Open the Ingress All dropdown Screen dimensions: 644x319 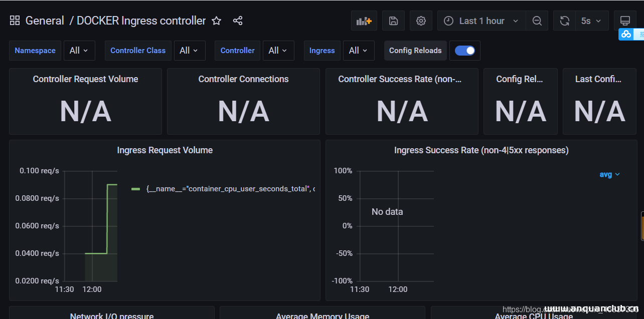pos(358,51)
